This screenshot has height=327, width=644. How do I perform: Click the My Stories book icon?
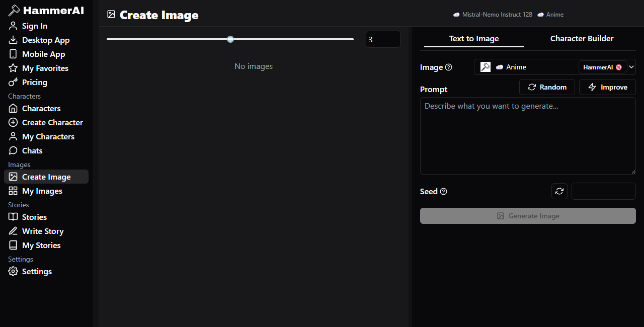(13, 245)
